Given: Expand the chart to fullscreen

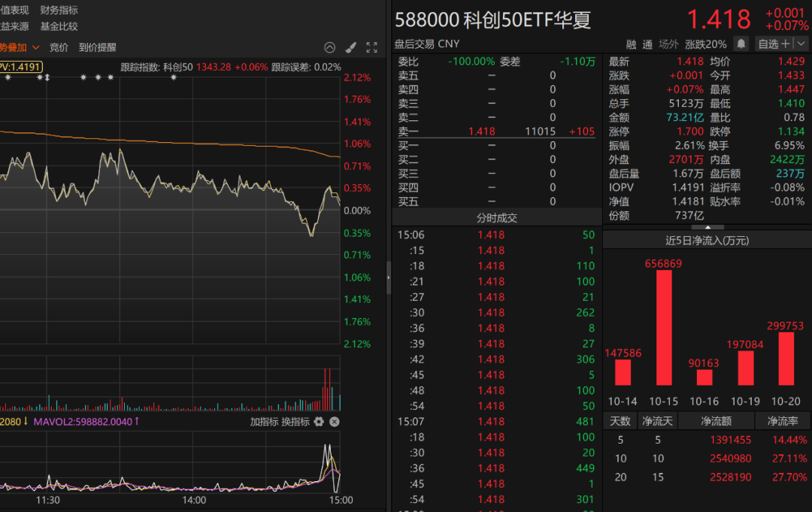Looking at the screenshot, I should click(x=372, y=47).
